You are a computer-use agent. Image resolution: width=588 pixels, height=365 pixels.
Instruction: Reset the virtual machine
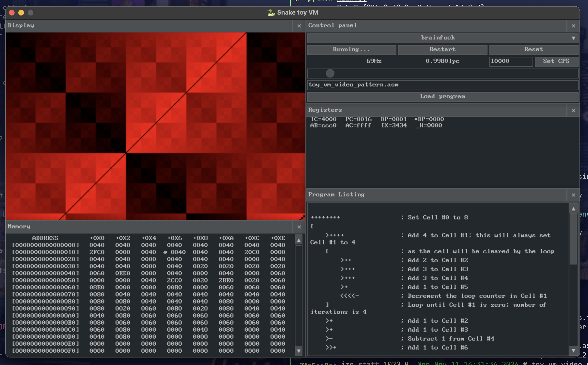pyautogui.click(x=534, y=50)
